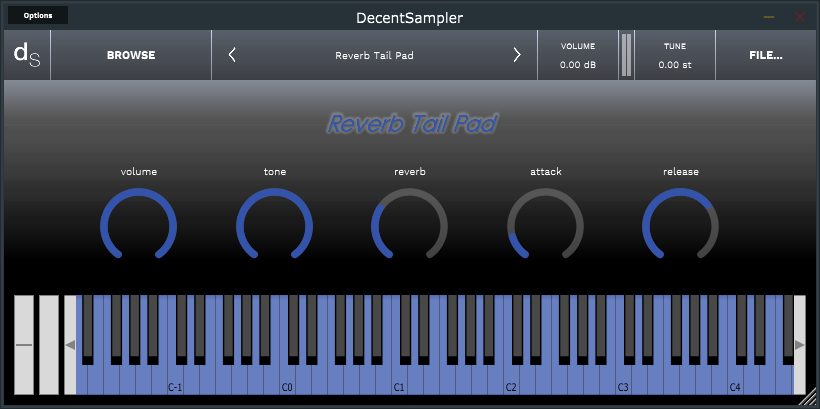Click the 'volume' knob label
This screenshot has height=409, width=820.
point(139,172)
